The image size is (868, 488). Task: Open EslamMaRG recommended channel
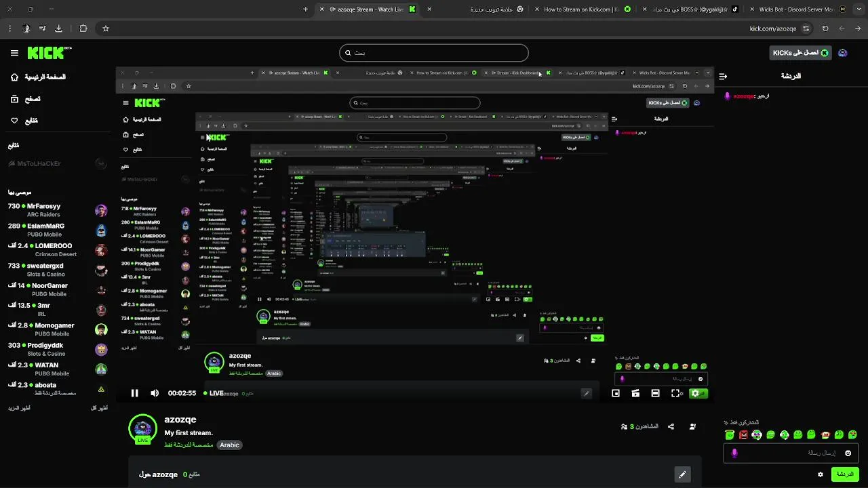tap(58, 230)
